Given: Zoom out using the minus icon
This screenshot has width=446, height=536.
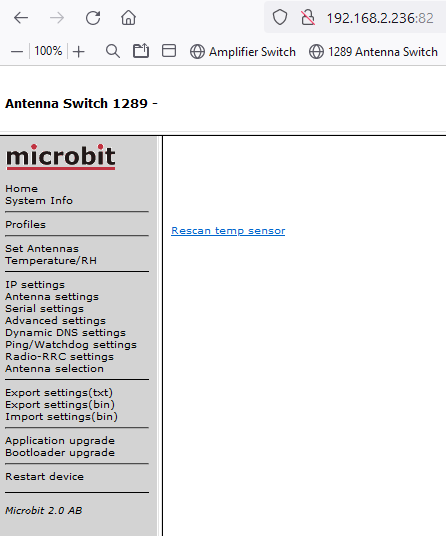Looking at the screenshot, I should coord(17,52).
